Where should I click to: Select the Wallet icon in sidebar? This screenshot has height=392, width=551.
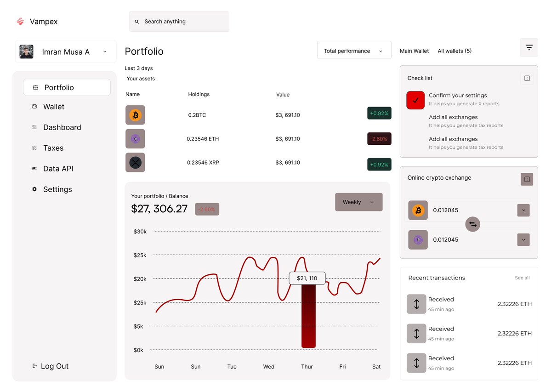coord(34,106)
